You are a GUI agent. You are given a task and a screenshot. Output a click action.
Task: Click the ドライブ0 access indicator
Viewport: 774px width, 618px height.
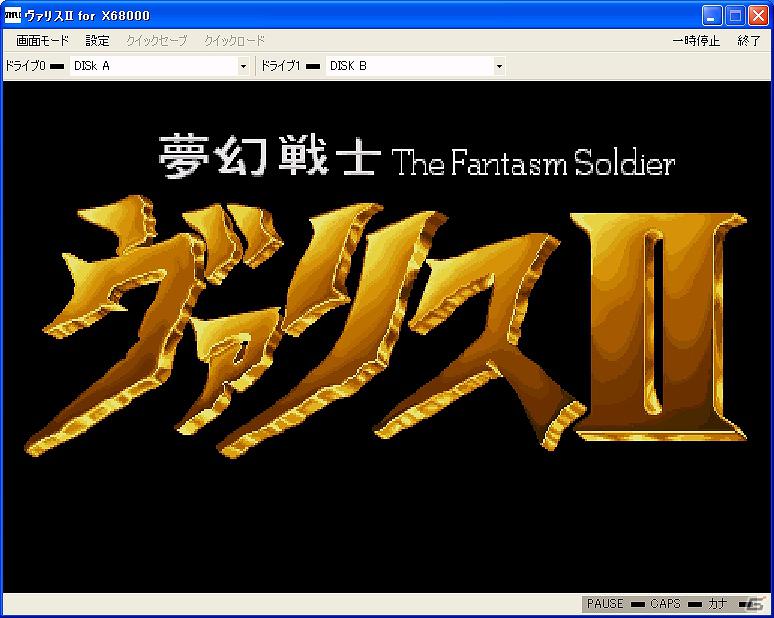coord(57,67)
